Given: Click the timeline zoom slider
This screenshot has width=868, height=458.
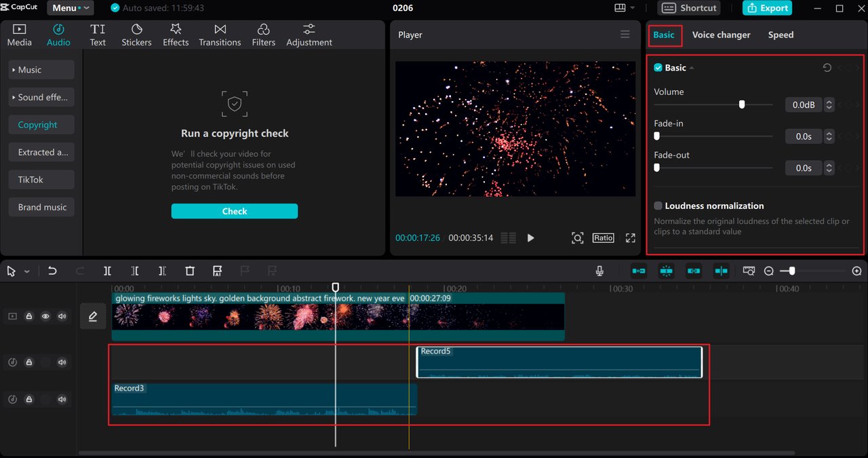Looking at the screenshot, I should pos(791,271).
